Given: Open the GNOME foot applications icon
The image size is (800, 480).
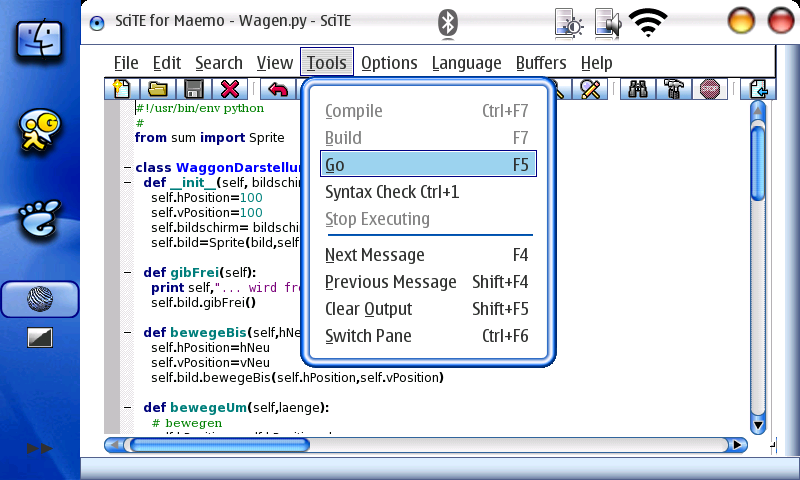Looking at the screenshot, I should (x=39, y=219).
